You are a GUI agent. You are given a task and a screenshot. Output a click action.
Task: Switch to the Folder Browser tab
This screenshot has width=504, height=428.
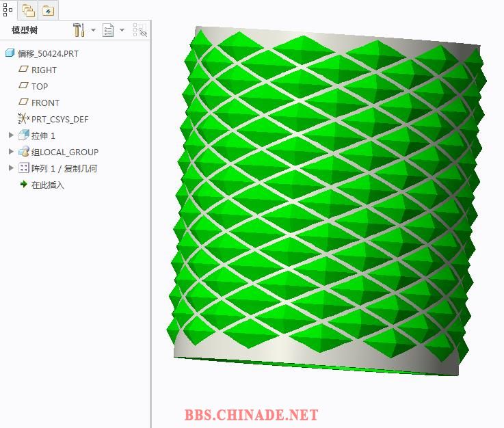28,10
